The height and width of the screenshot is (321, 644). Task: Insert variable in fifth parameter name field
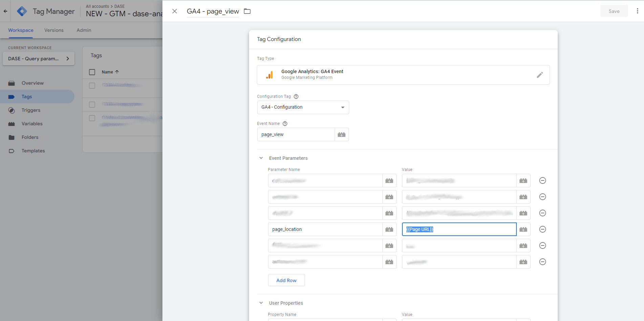(390, 245)
